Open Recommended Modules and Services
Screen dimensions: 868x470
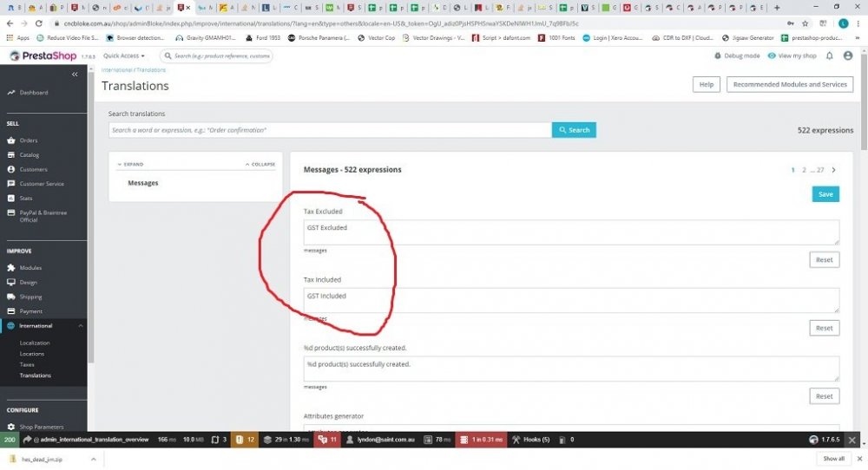click(789, 85)
